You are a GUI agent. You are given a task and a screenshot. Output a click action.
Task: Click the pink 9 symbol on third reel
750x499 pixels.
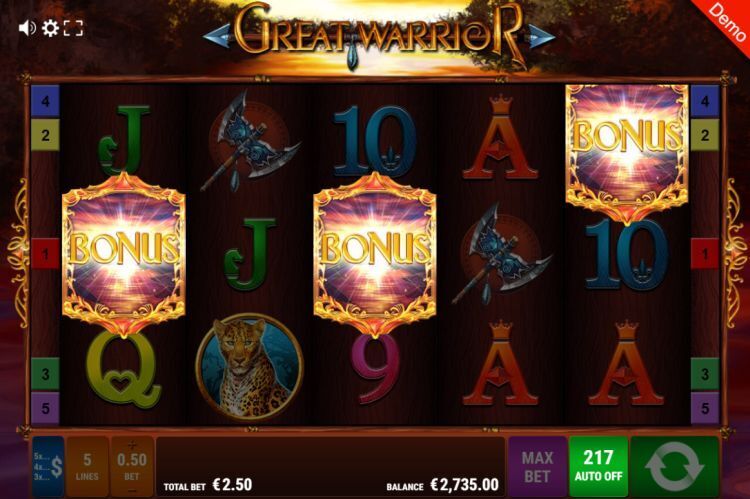pos(375,368)
